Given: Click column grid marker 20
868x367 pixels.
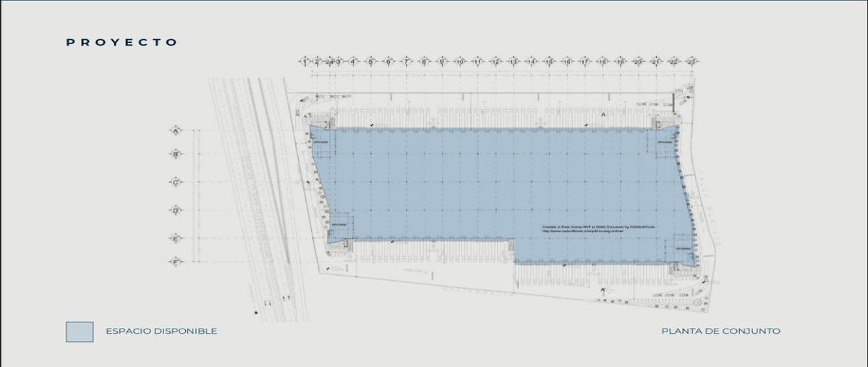Looking at the screenshot, I should point(638,61).
